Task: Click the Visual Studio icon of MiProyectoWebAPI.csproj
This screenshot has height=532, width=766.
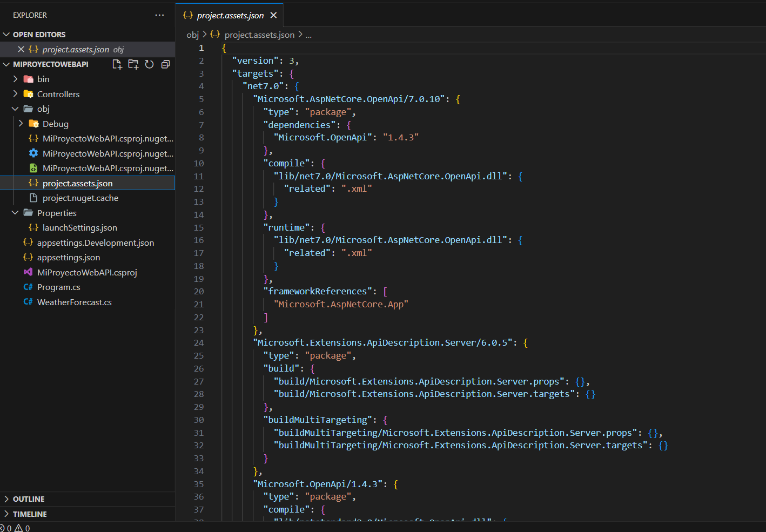Action: click(x=28, y=272)
